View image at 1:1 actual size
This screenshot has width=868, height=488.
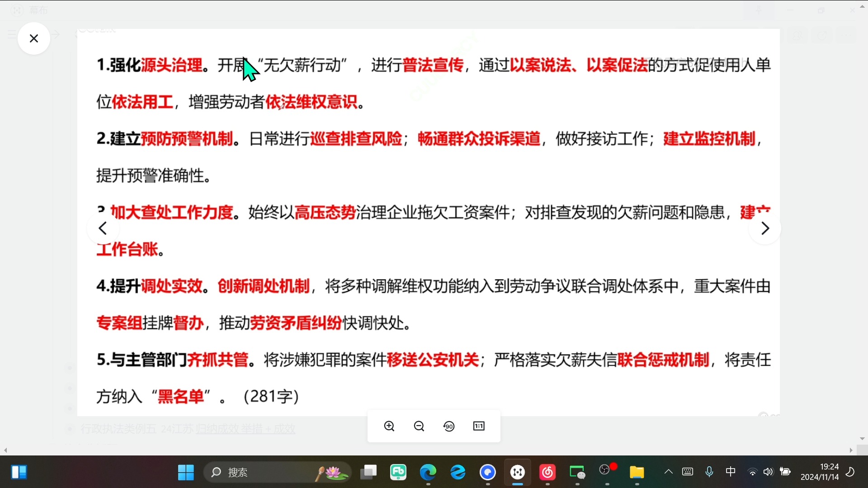coord(479,426)
